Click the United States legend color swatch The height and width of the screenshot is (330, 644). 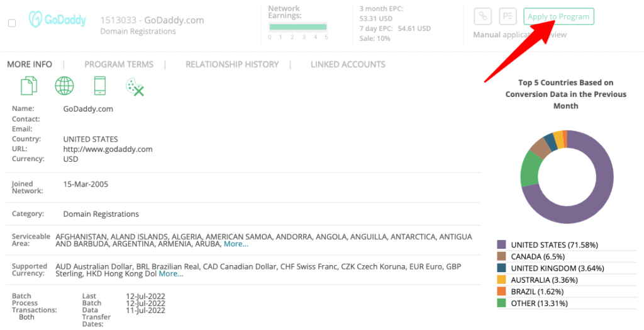(x=501, y=244)
